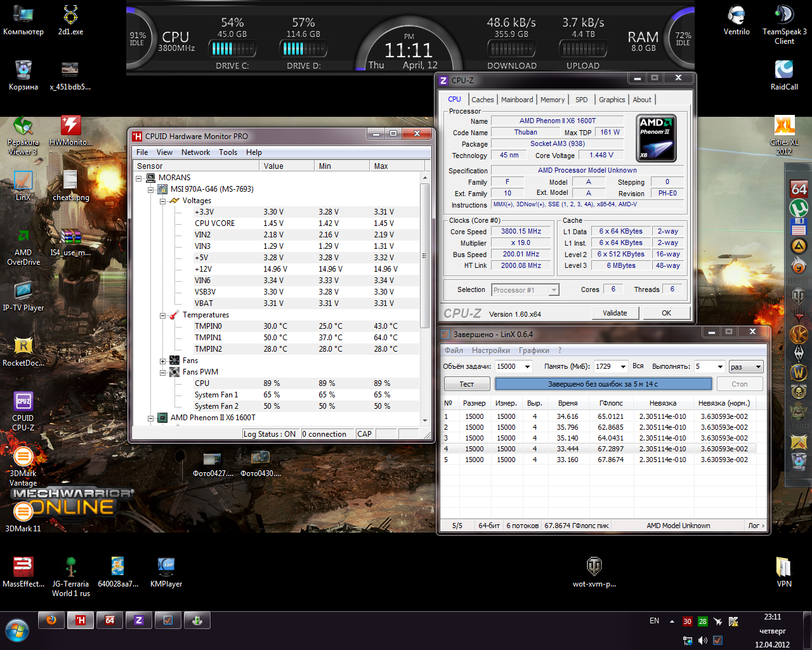The height and width of the screenshot is (650, 812).
Task: Open the 3DMark 11 desktop icon
Action: point(23,517)
